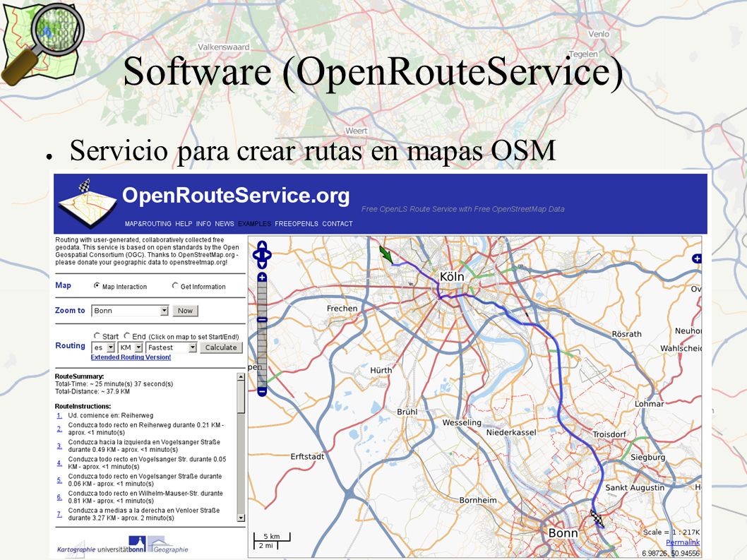This screenshot has height=560, width=747.
Task: Click the Troisdorf label on the map
Action: [x=609, y=434]
